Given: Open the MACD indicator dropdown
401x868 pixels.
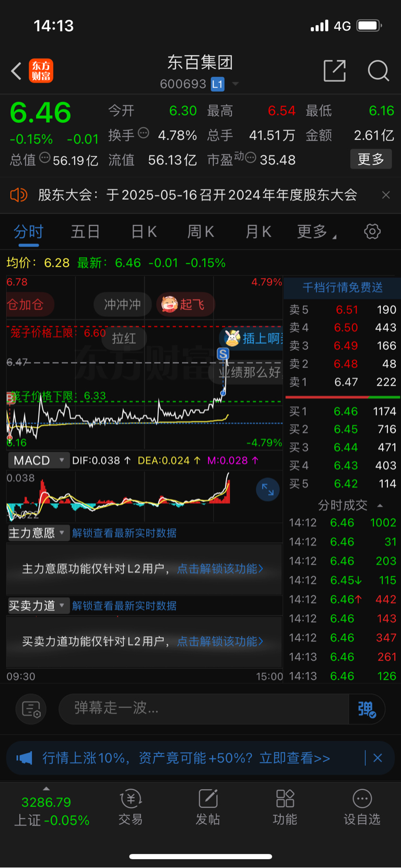Looking at the screenshot, I should (38, 460).
